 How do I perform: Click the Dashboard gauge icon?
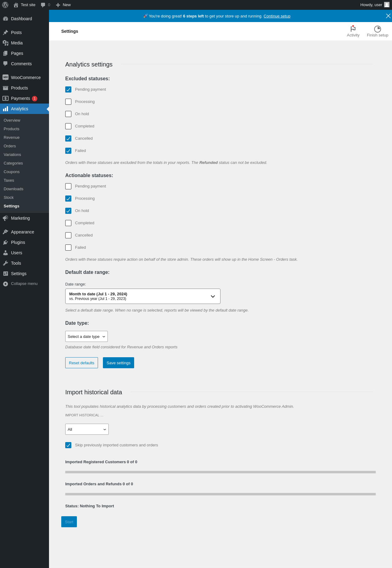pyautogui.click(x=6, y=19)
